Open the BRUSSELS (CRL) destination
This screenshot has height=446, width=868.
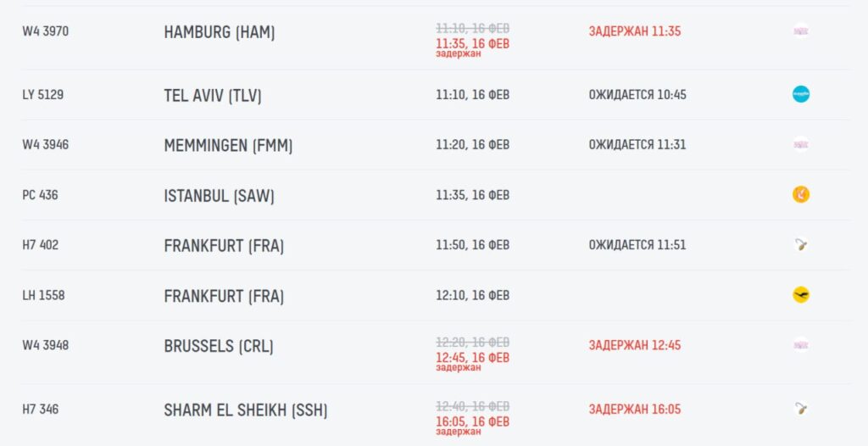click(219, 346)
